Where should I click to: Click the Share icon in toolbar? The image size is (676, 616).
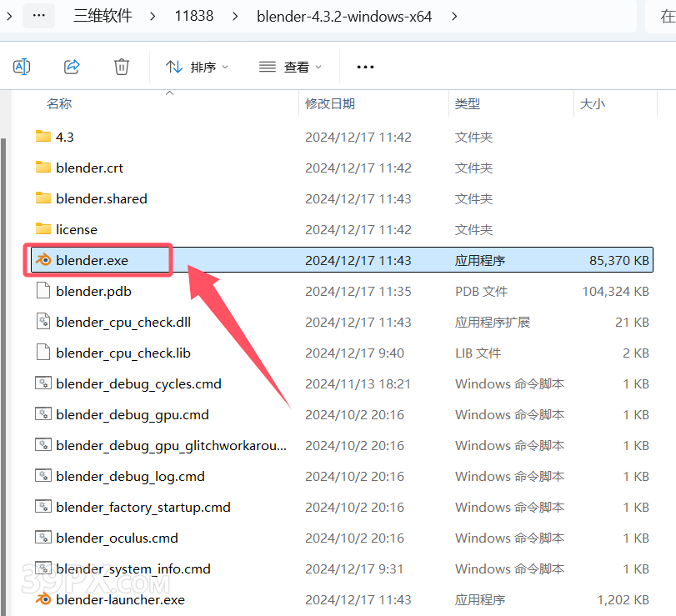click(x=72, y=67)
